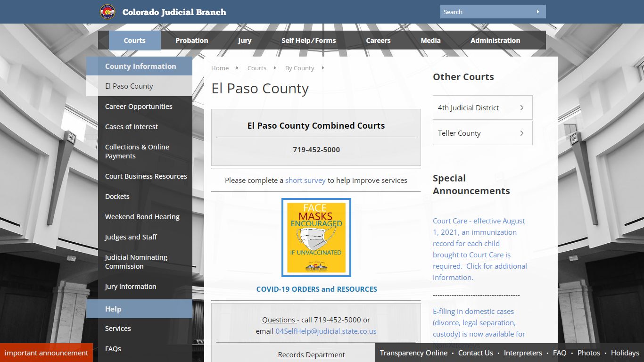Click the Colorado Judicial Branch title
This screenshot has width=644, height=362.
point(174,12)
